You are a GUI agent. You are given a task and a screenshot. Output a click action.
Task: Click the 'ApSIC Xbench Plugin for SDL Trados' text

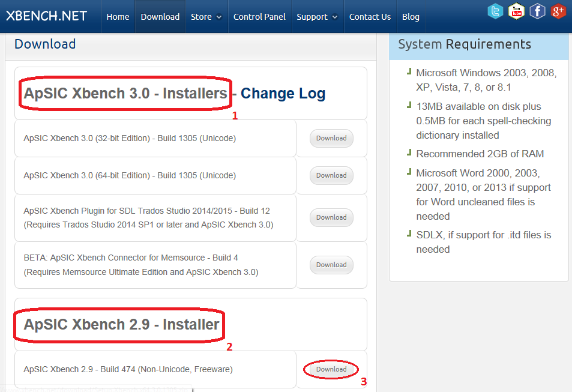pos(148,217)
